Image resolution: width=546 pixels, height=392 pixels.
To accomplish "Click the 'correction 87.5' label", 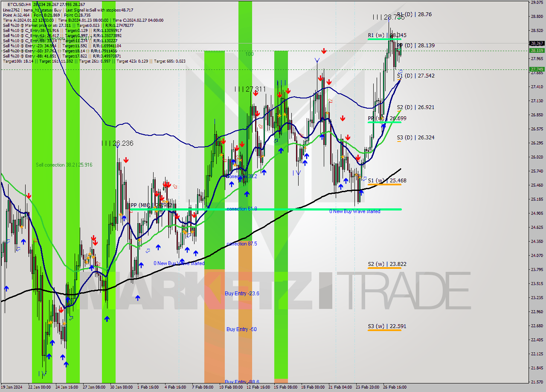I will 242,244.
